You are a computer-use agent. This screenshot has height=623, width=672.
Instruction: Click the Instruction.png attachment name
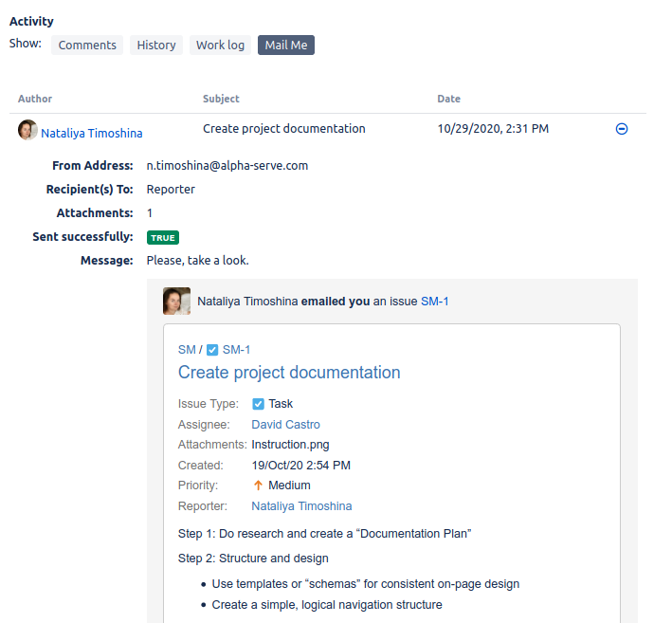point(290,445)
